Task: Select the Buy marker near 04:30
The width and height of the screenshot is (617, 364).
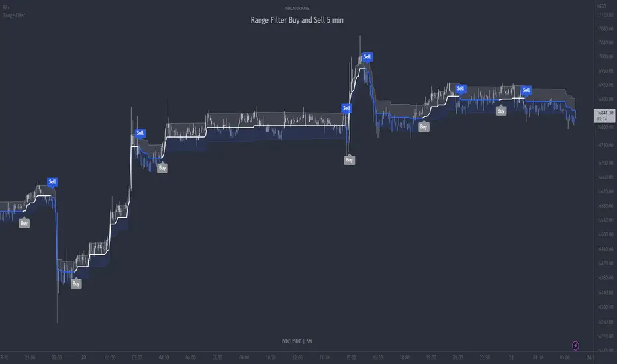Action: click(162, 168)
